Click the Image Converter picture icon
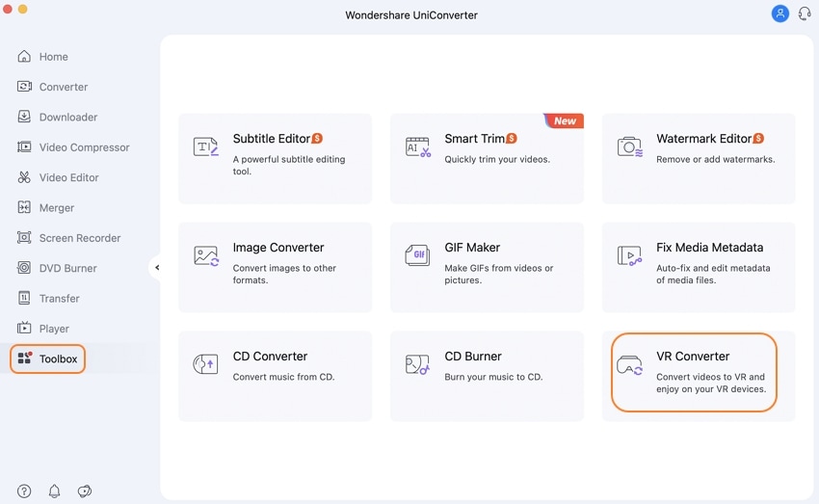819x504 pixels. 206,256
